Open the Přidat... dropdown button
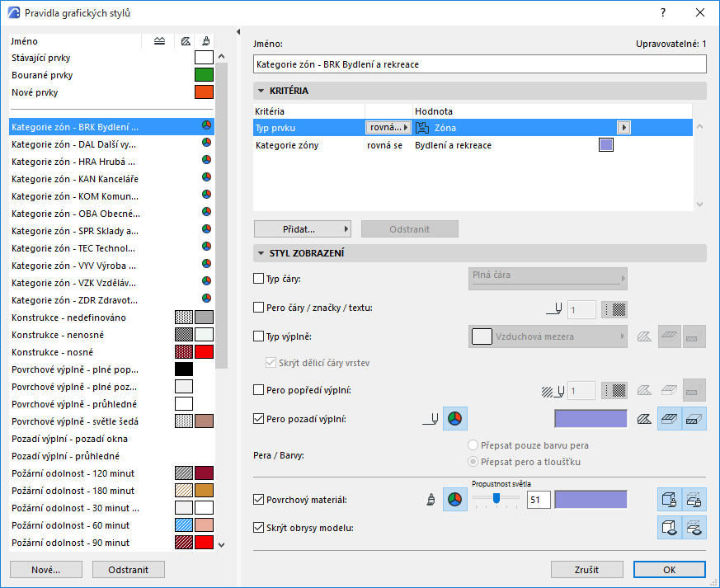 coord(303,229)
